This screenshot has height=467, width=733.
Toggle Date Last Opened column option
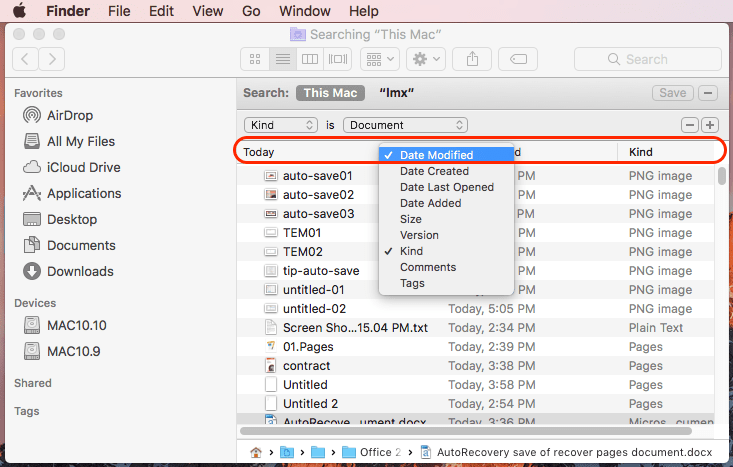[446, 187]
